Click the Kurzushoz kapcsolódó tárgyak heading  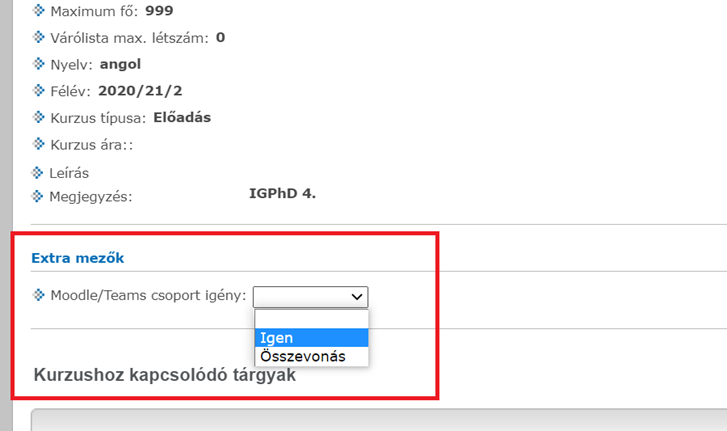point(165,376)
